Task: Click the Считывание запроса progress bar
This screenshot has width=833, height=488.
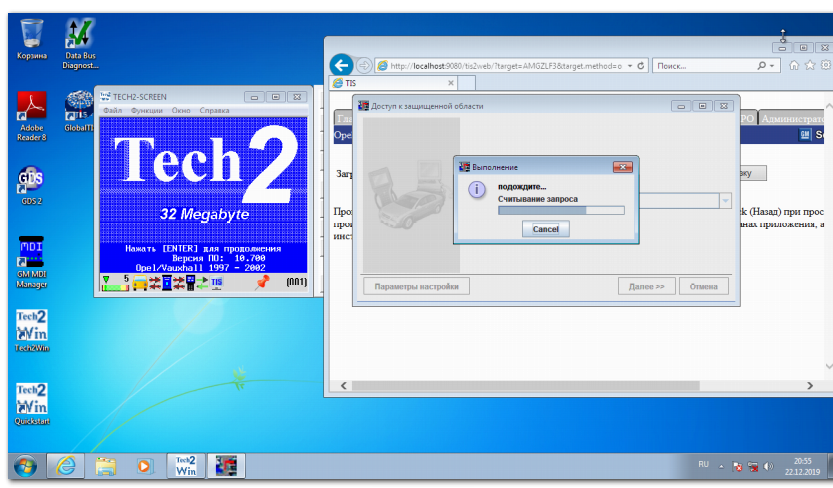Action: [x=561, y=211]
